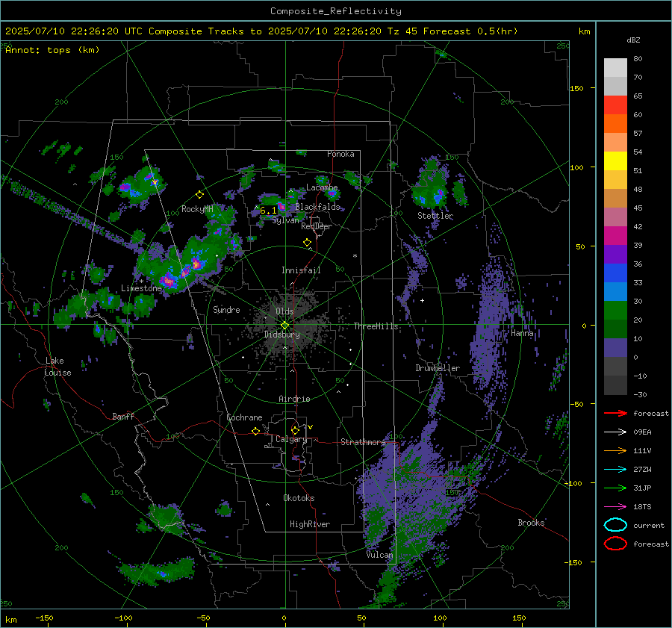Click the Okotoks label

(299, 498)
